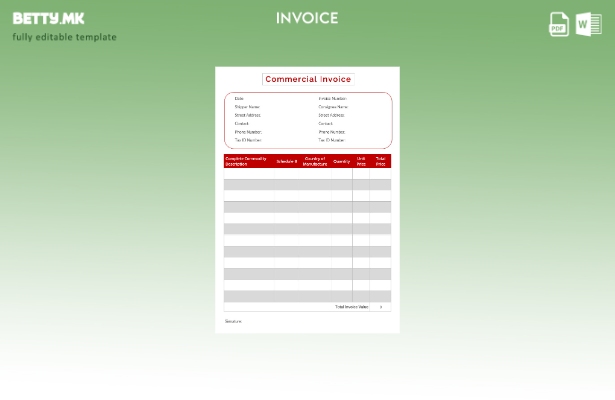Select the Country of Manufacture column header
This screenshot has height=400, width=615.
click(x=315, y=161)
